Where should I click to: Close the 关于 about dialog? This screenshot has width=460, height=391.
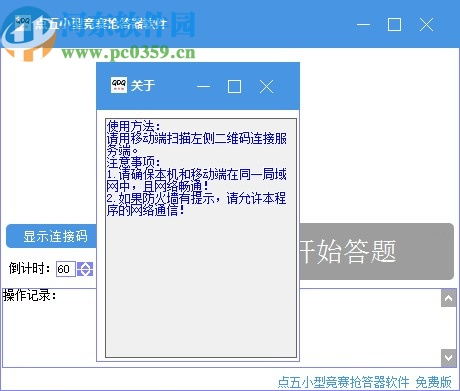point(266,87)
